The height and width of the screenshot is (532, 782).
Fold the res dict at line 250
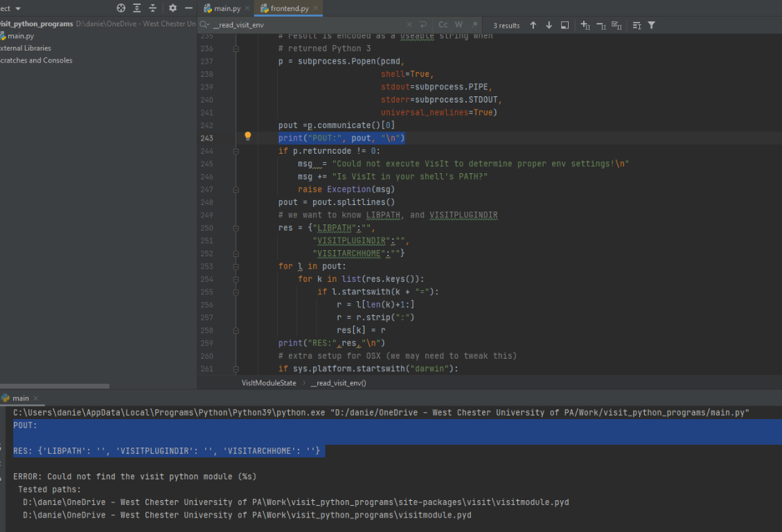[236, 228]
